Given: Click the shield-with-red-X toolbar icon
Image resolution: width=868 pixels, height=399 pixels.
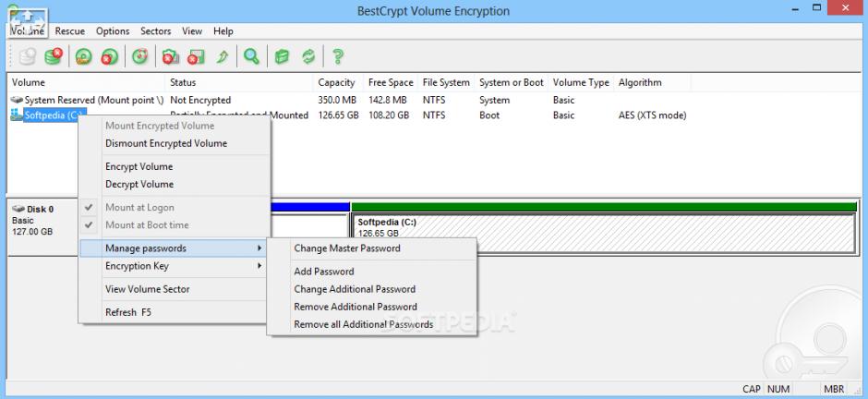Looking at the screenshot, I should tap(171, 56).
